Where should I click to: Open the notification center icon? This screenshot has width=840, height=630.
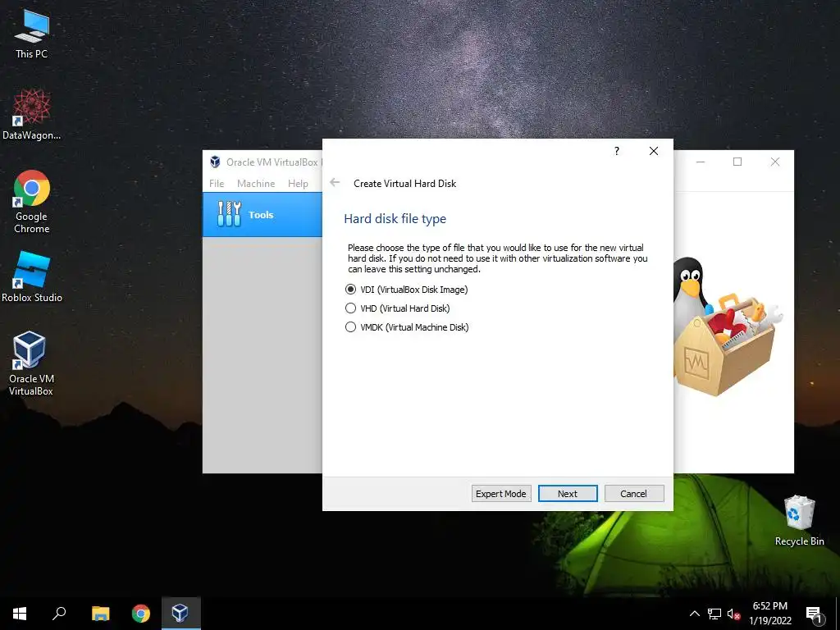[x=814, y=614]
